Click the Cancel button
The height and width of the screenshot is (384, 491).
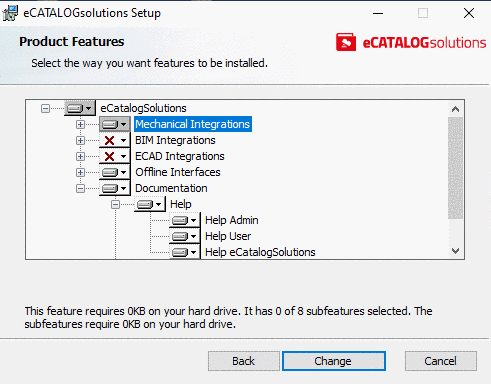441,361
